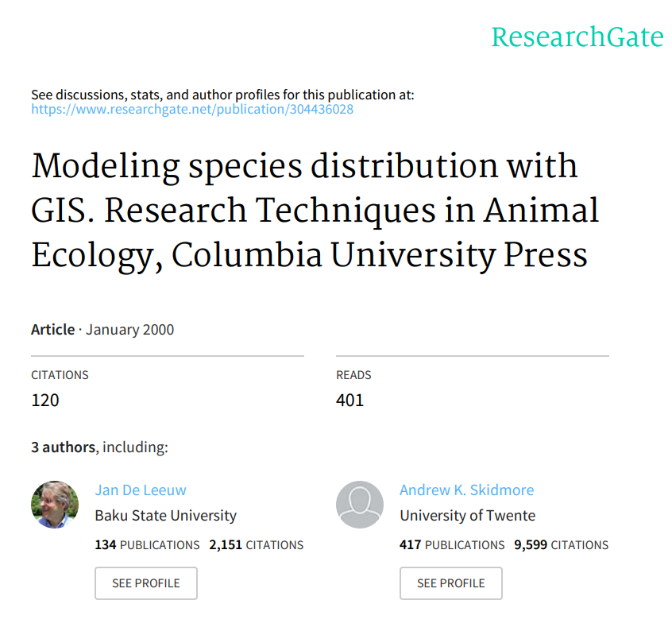Click Andrew K. Skidmore's placeholder avatar icon

coord(360,505)
